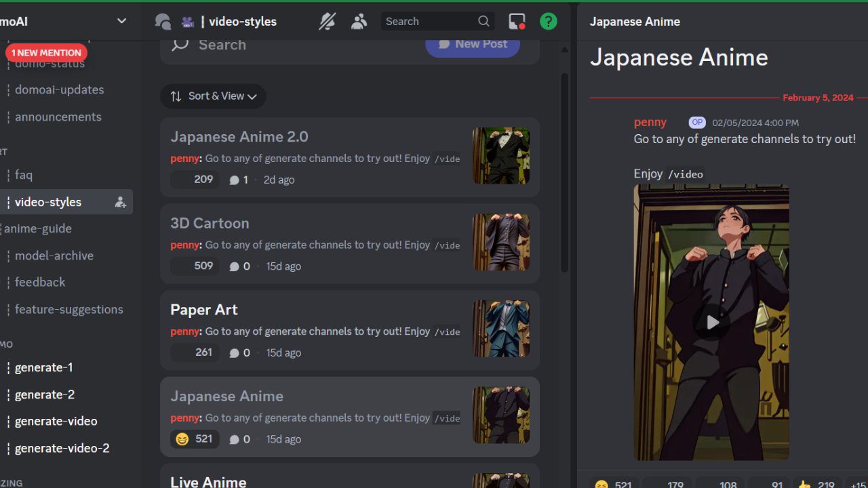Click the forum channel icon in header
The height and width of the screenshot is (488, 868).
pyautogui.click(x=163, y=22)
